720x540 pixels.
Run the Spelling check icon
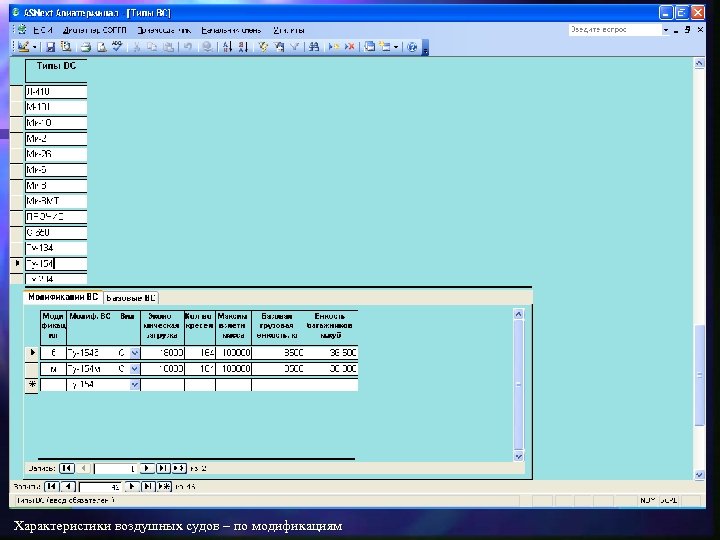(117, 46)
